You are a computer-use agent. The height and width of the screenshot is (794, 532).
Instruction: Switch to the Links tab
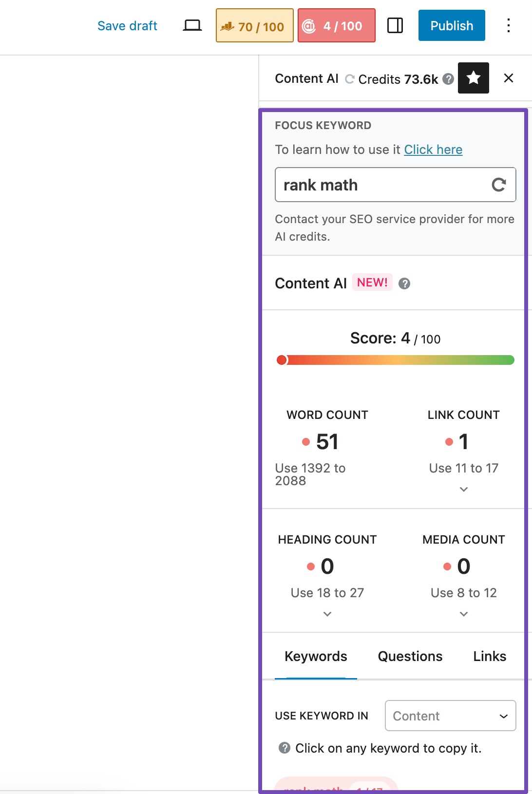coord(489,656)
